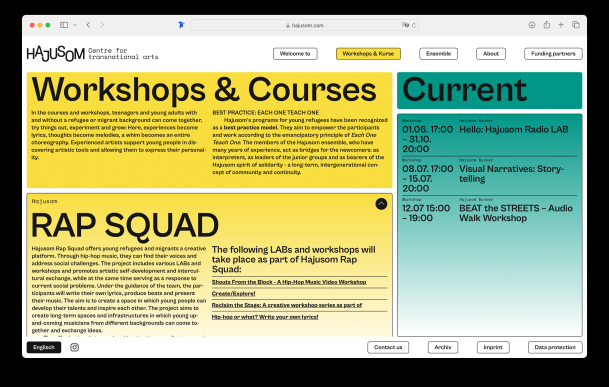609x387 pixels.
Task: Click the Contact us button
Action: coord(388,347)
